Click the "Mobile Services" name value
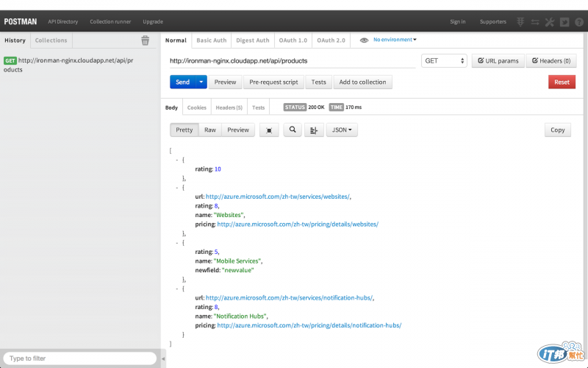The width and height of the screenshot is (588, 368). [x=237, y=261]
